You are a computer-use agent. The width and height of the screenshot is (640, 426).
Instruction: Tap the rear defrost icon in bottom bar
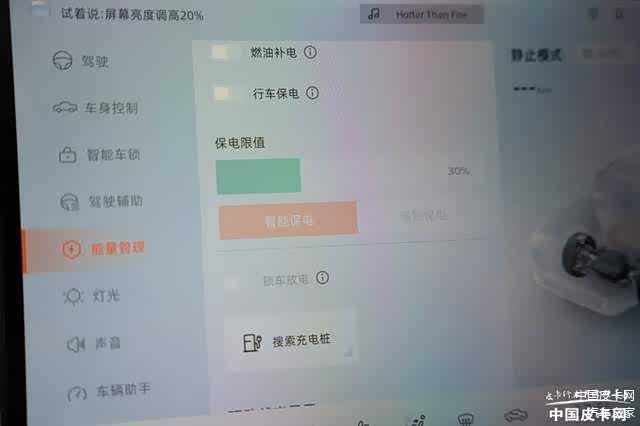(466, 419)
